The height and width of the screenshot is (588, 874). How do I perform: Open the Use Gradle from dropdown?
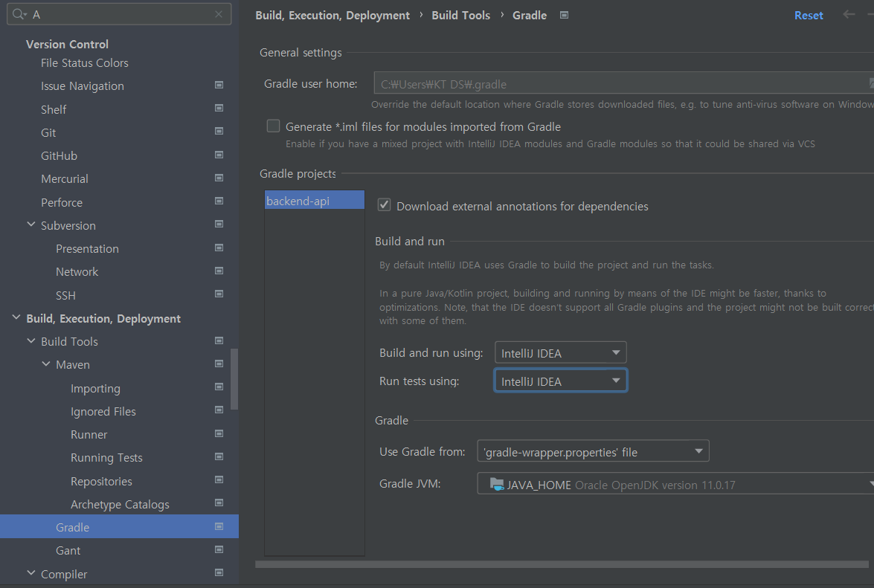593,451
